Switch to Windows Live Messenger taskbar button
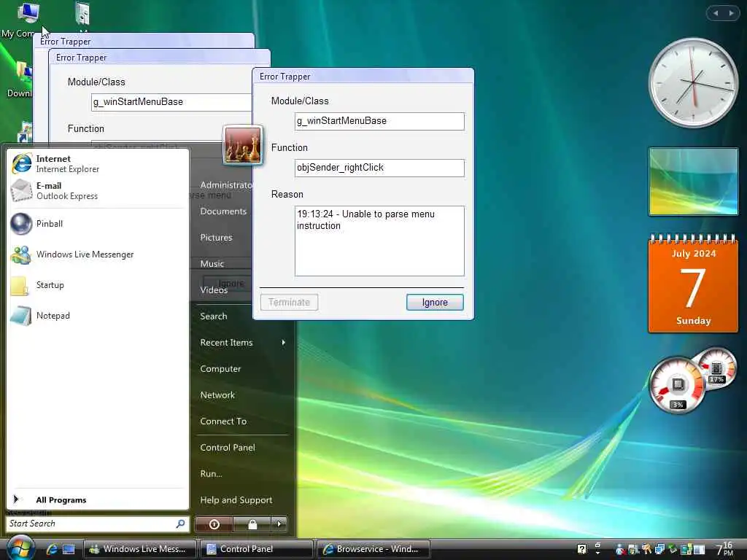The width and height of the screenshot is (747, 560). (139, 549)
